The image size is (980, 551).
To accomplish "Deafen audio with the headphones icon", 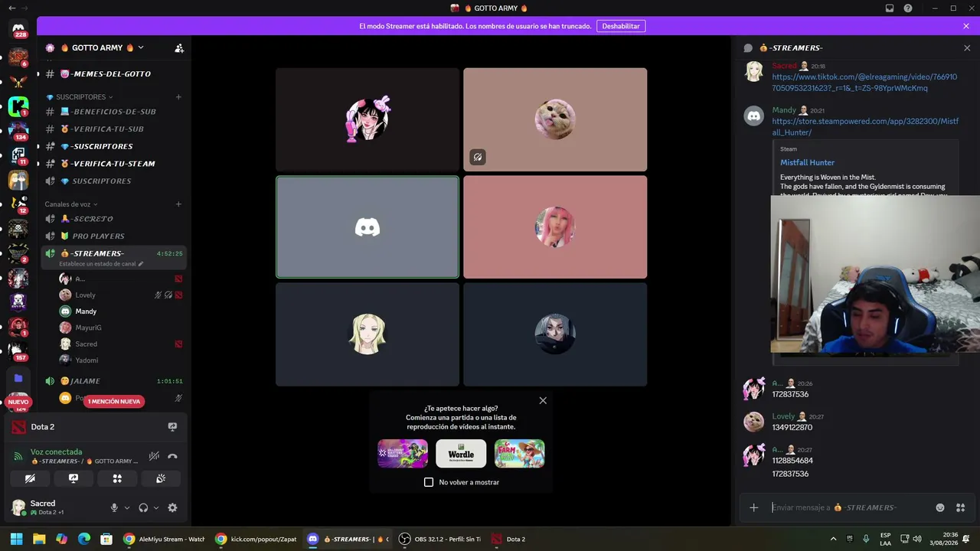I will (x=143, y=507).
